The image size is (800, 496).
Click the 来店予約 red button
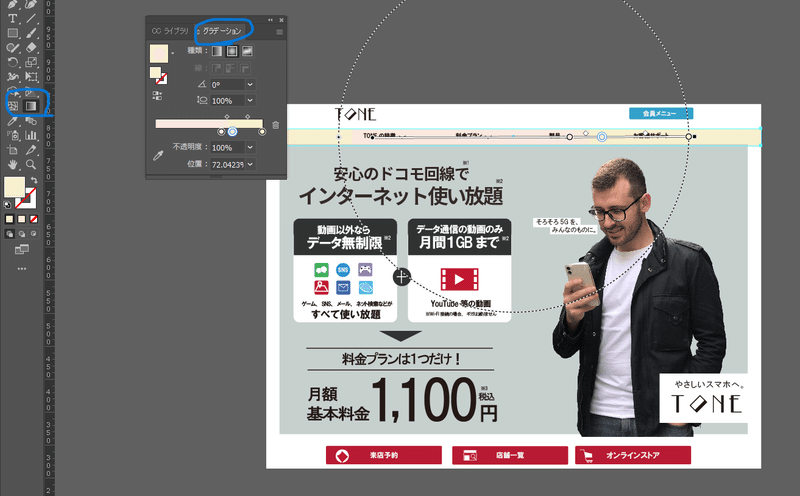(384, 455)
